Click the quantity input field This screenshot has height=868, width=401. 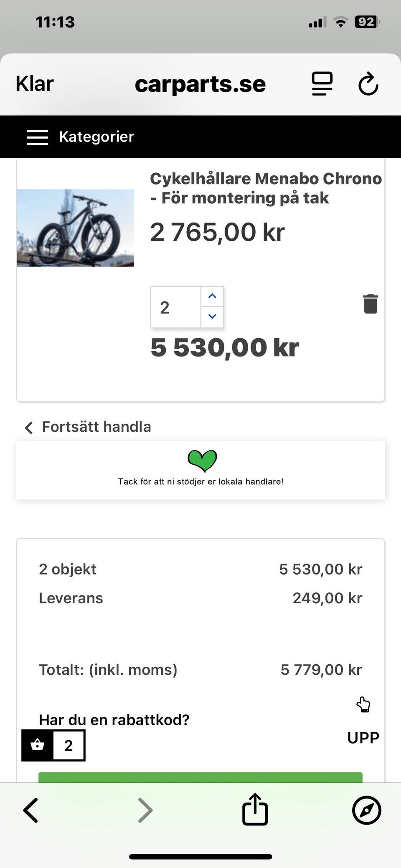[x=175, y=307]
